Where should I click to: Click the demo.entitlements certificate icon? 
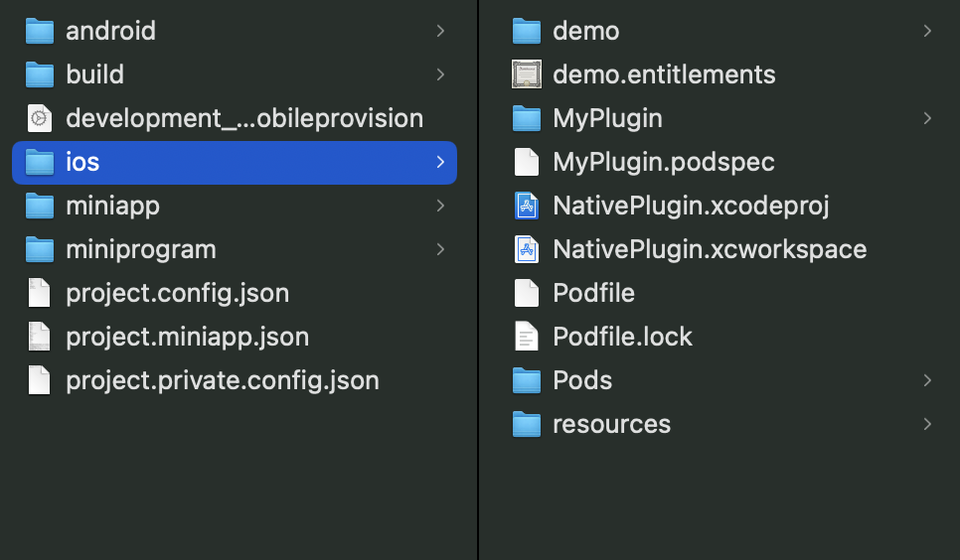point(527,74)
